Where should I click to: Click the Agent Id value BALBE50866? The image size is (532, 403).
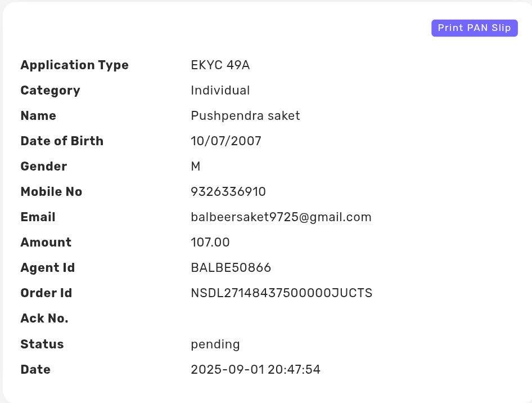(231, 268)
